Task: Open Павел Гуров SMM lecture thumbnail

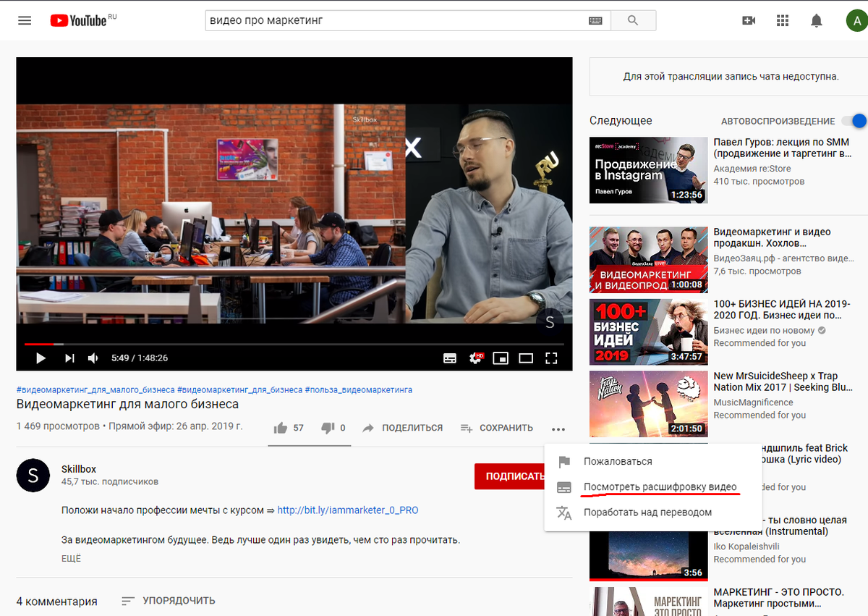Action: click(648, 170)
